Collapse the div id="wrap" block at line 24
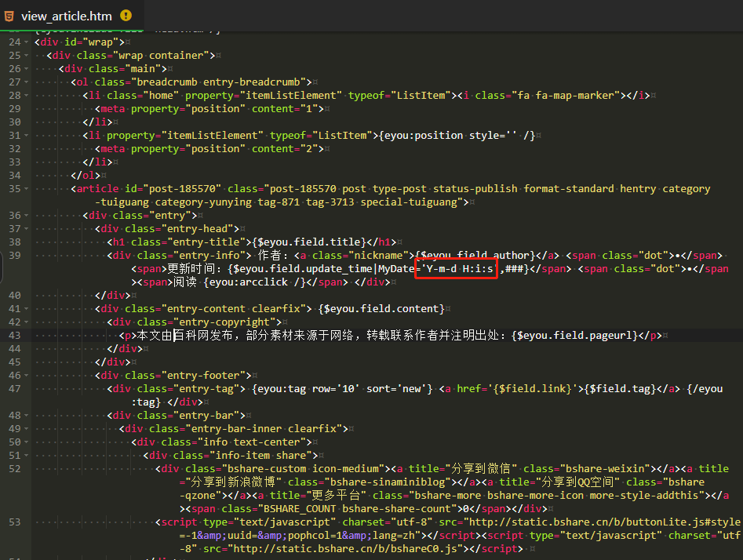The height and width of the screenshot is (560, 743). 27,42
